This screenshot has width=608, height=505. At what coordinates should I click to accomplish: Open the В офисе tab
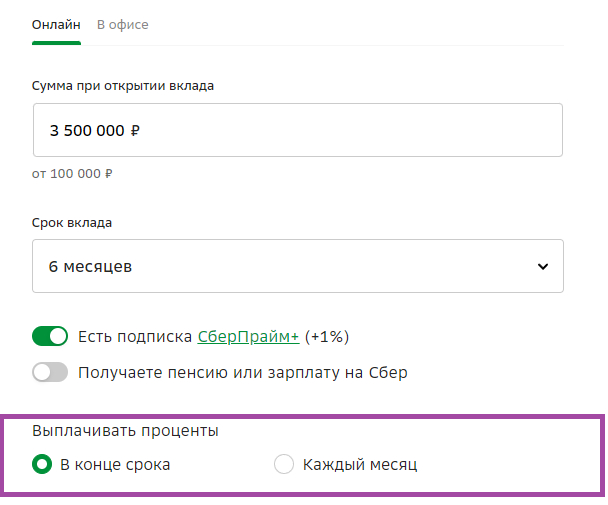click(x=122, y=24)
